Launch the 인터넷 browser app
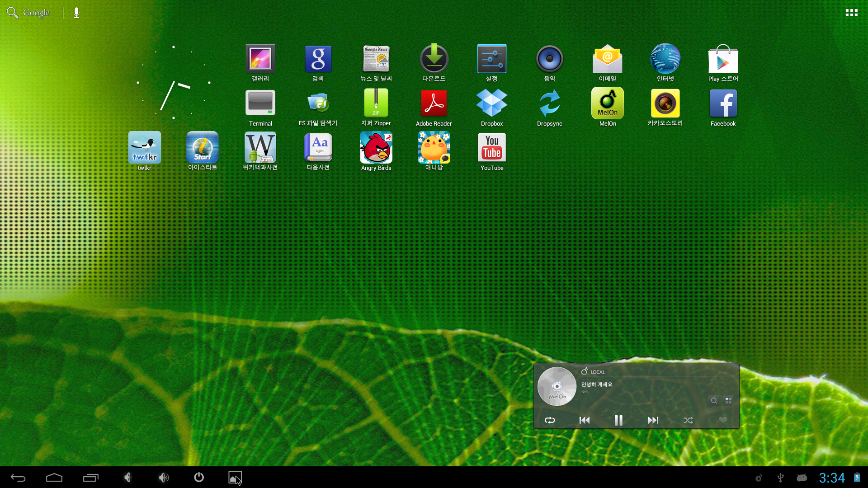The image size is (868, 488). click(665, 63)
